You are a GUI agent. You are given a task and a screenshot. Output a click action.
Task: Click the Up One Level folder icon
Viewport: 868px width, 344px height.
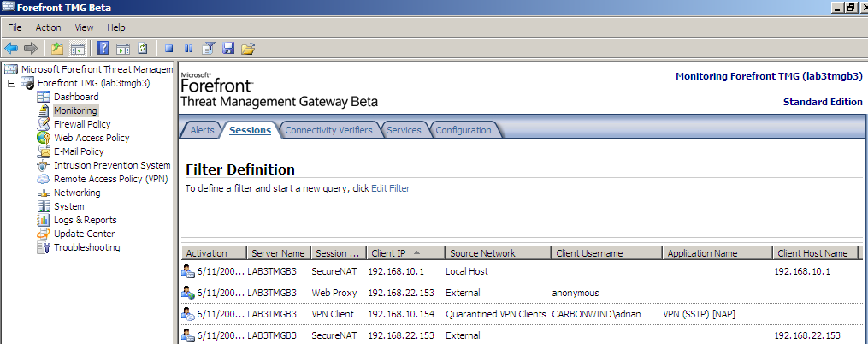tap(57, 48)
